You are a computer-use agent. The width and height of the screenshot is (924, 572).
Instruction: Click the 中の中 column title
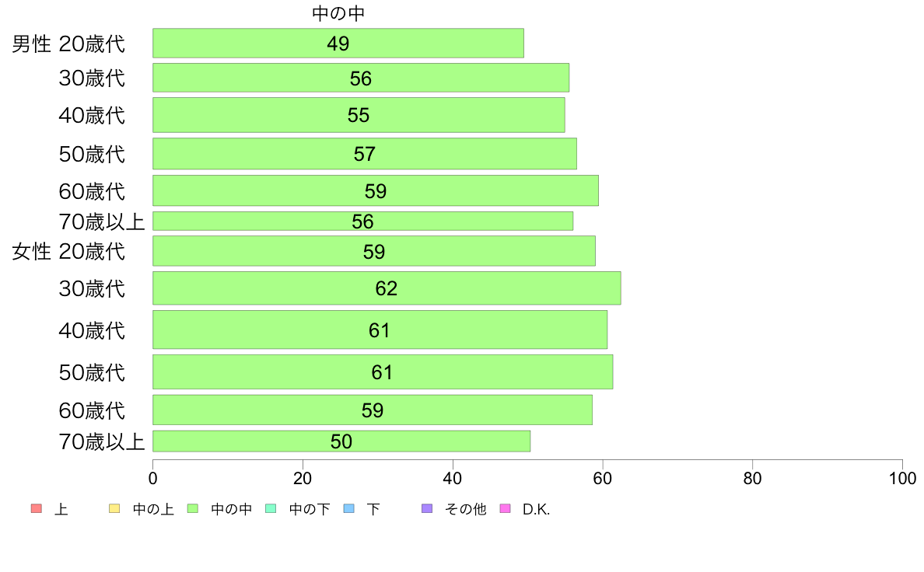coord(338,13)
